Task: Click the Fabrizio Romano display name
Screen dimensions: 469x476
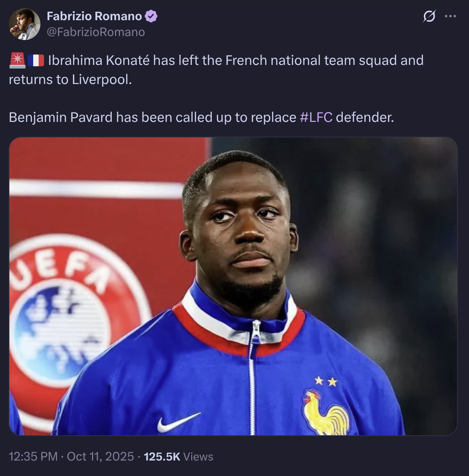Action: pos(94,16)
